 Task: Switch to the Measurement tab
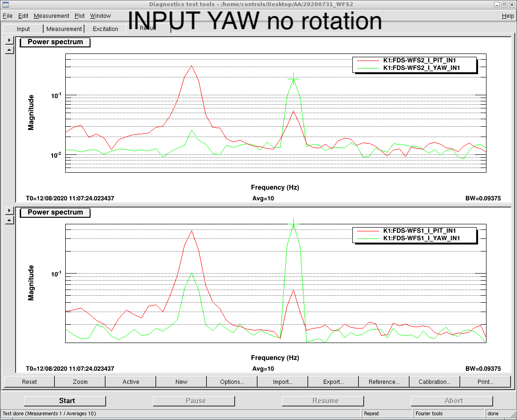(x=64, y=29)
